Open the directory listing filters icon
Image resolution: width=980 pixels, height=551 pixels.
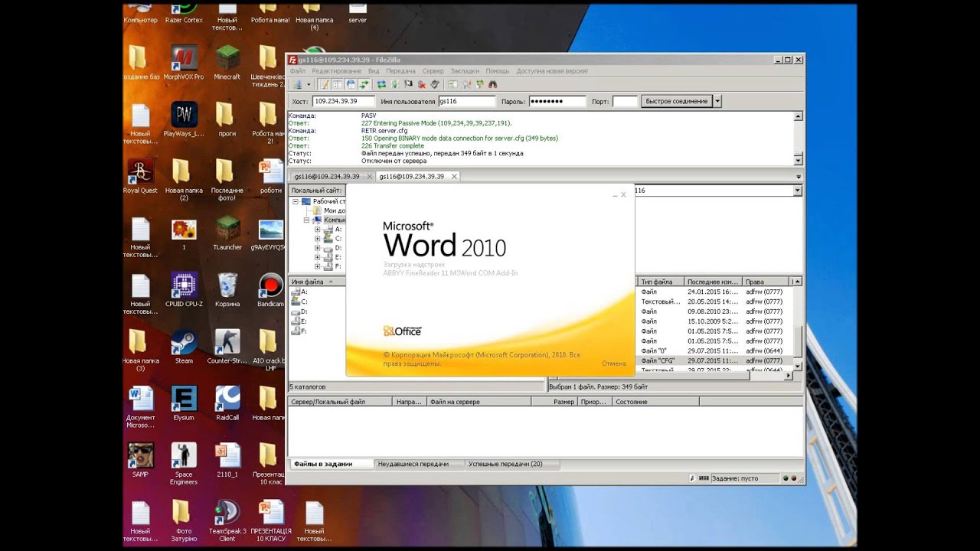(453, 84)
